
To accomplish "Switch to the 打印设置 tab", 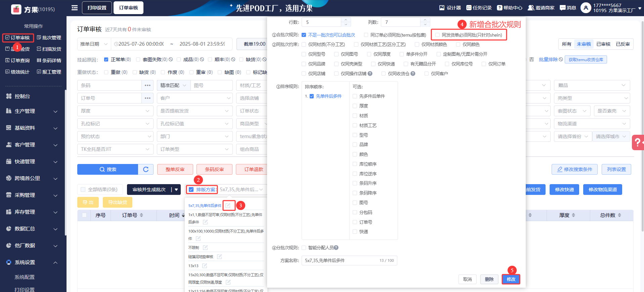I will pos(97,8).
